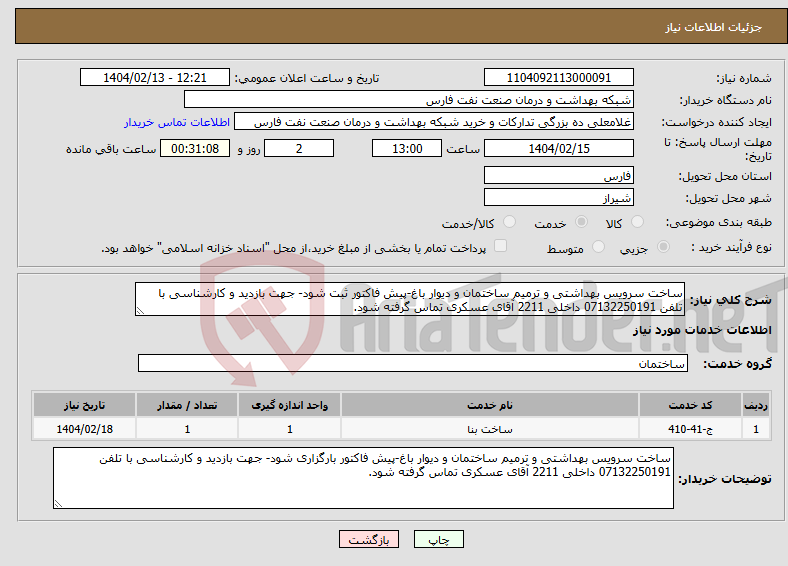Select the خدمت radio button
The image size is (788, 566).
click(x=581, y=222)
